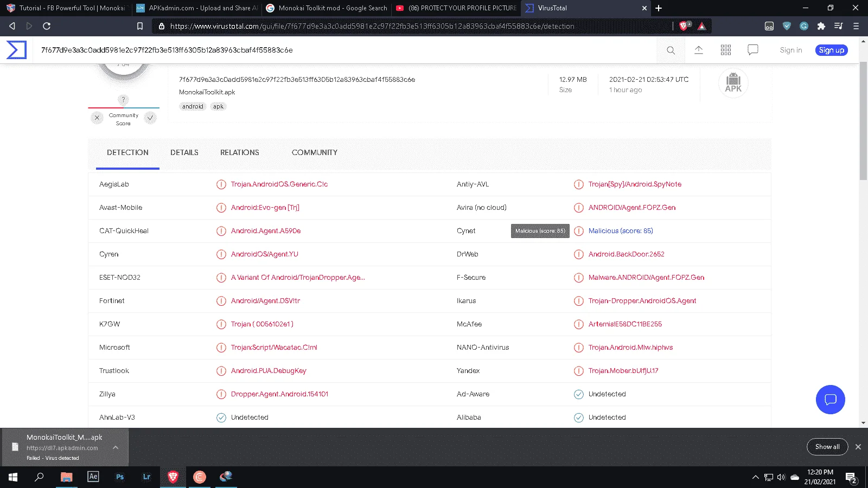Screen dimensions: 868x488
Task: Click the android tag
Action: pos(193,107)
